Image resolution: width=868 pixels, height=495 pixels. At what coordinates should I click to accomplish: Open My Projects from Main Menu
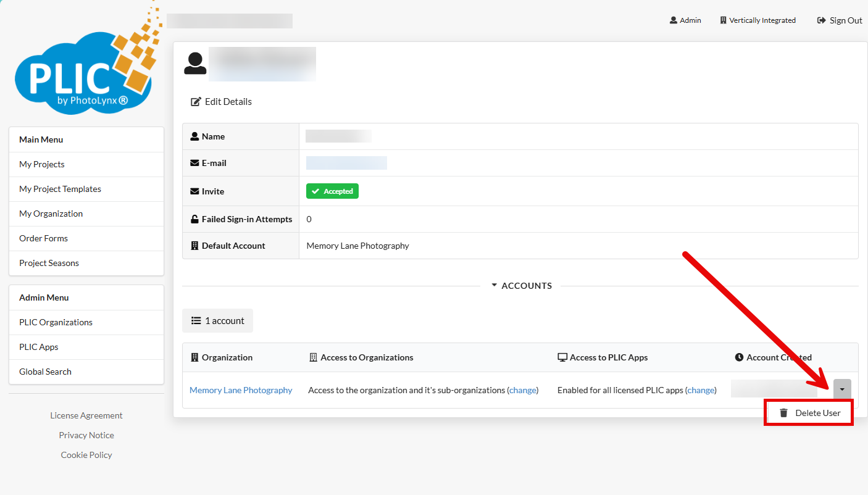(42, 164)
